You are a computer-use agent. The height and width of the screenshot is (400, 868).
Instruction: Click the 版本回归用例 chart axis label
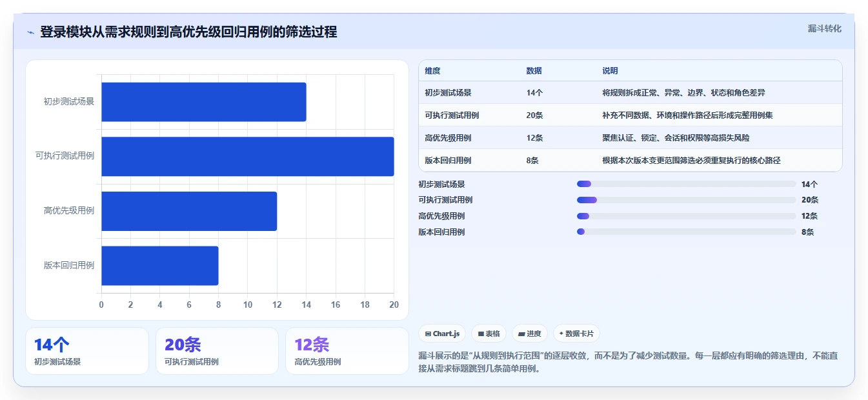coord(69,265)
